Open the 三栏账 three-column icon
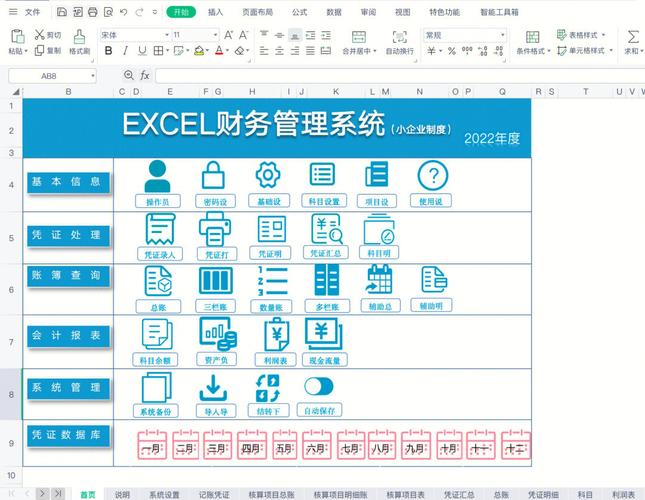 click(216, 280)
